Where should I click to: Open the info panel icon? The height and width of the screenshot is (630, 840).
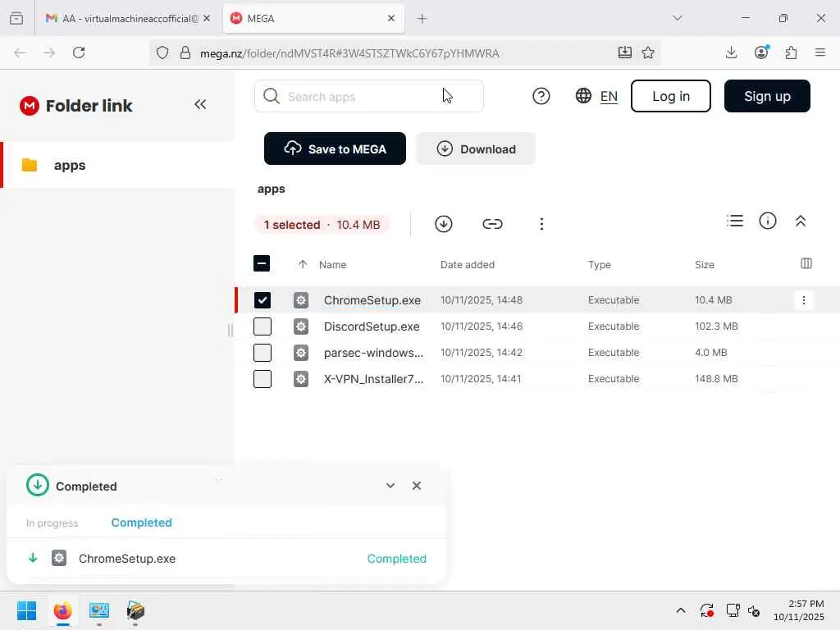(x=768, y=221)
